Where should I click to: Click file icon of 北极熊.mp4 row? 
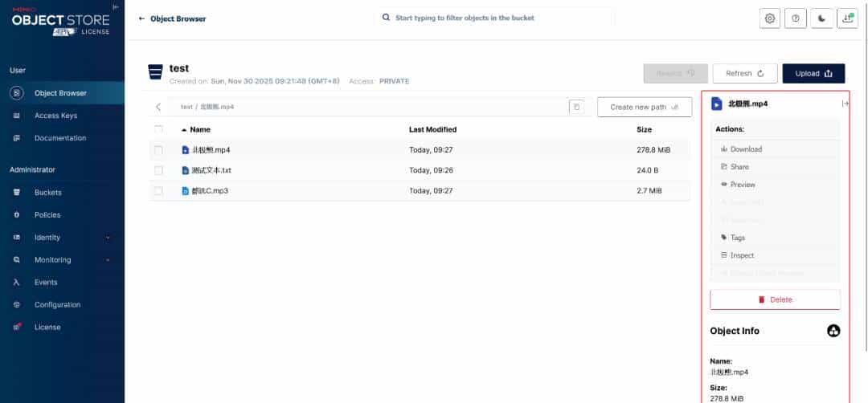pos(186,150)
